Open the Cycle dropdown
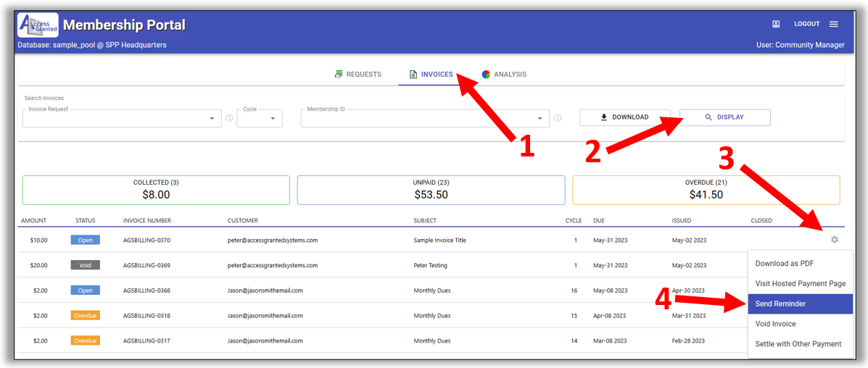The height and width of the screenshot is (368, 868). pyautogui.click(x=273, y=119)
